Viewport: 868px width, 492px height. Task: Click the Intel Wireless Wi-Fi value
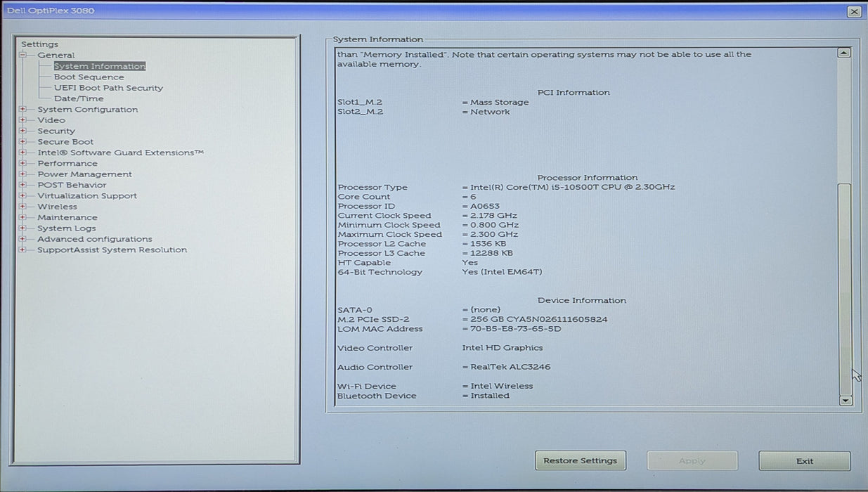coord(498,386)
